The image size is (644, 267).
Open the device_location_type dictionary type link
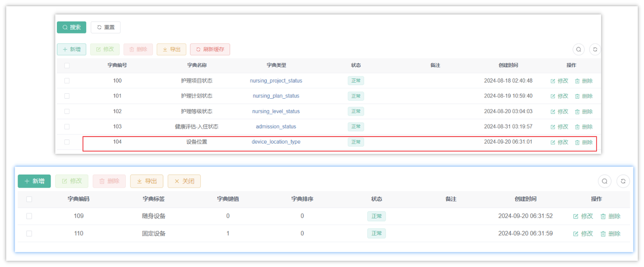coord(276,142)
